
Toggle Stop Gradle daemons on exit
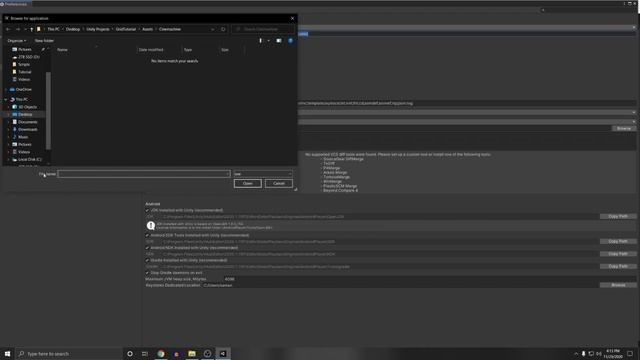tap(147, 273)
